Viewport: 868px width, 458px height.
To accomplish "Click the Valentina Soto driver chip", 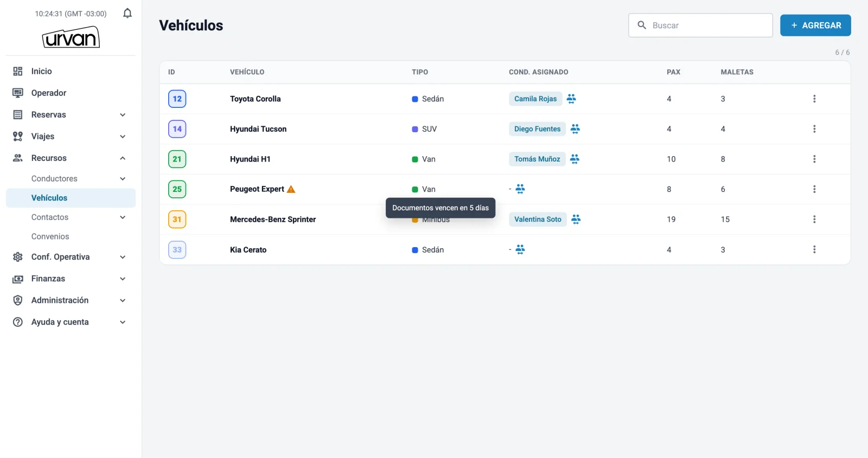I will 538,219.
